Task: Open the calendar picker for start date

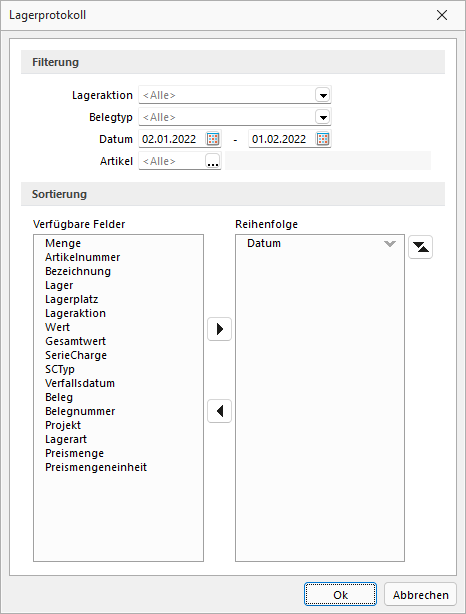Action: pos(213,139)
